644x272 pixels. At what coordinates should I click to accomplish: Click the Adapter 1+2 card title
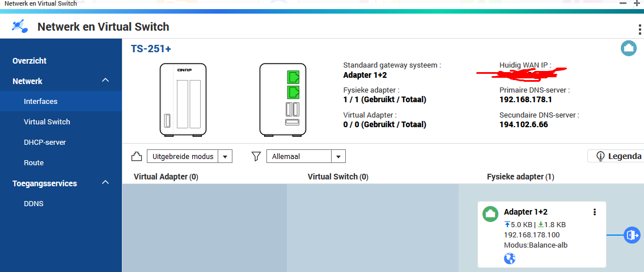point(526,212)
